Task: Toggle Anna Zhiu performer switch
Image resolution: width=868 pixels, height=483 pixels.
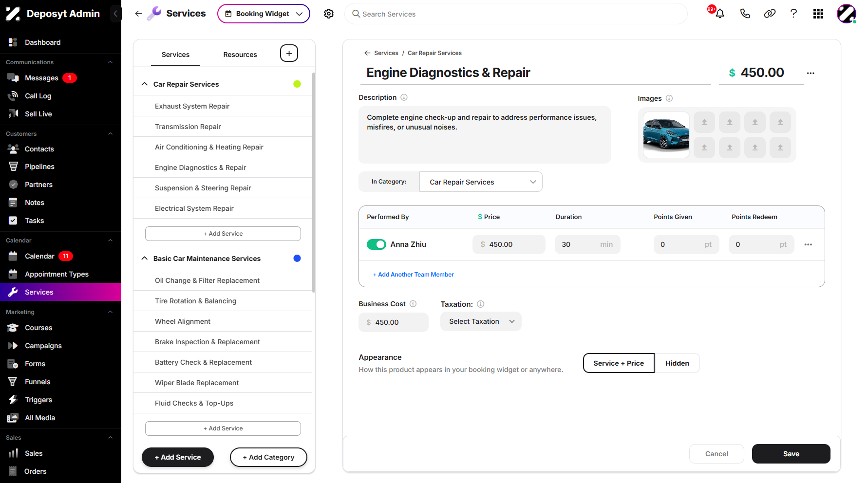Action: pos(377,244)
